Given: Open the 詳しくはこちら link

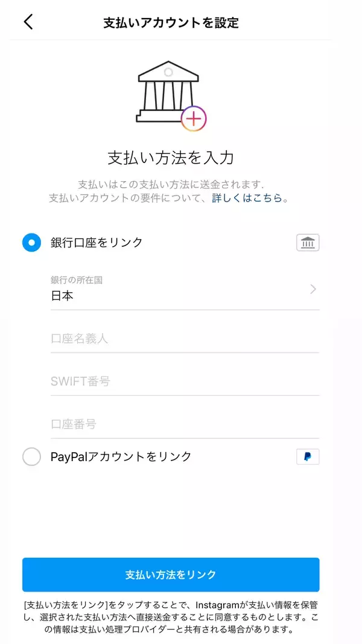Looking at the screenshot, I should point(247,198).
